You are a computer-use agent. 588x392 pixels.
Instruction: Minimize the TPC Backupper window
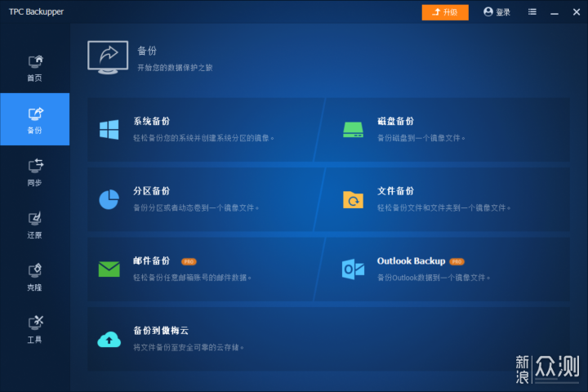pyautogui.click(x=555, y=12)
